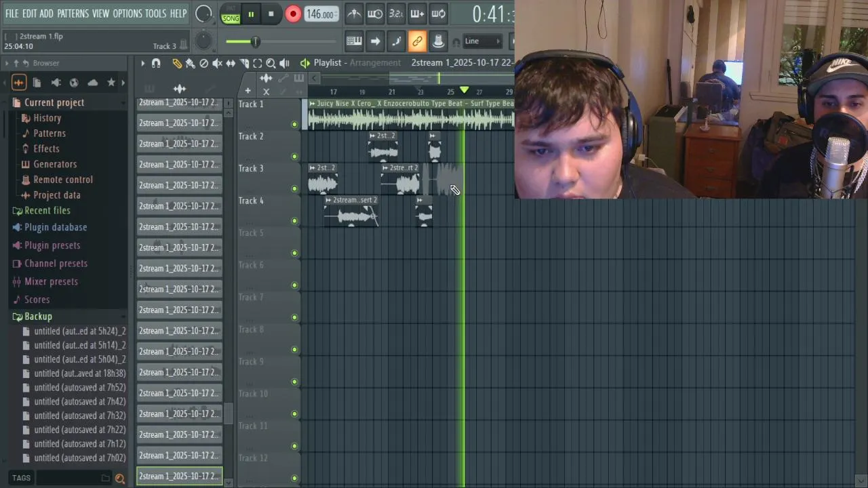Click the master volume knob
Viewport: 868px width, 488px height.
(x=203, y=14)
